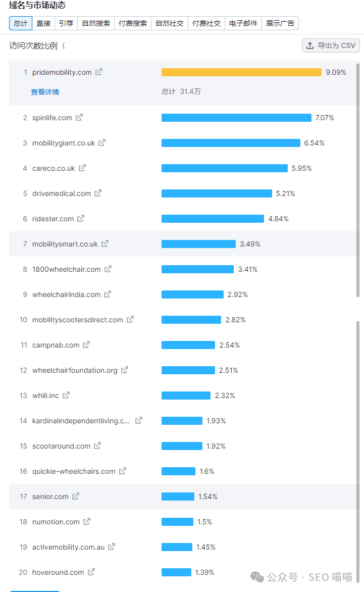
Task: Click external link icon beside hoveround.com
Action: [91, 572]
